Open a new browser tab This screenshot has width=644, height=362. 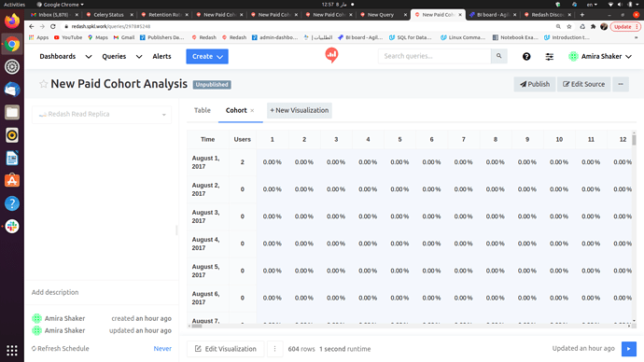tap(582, 14)
